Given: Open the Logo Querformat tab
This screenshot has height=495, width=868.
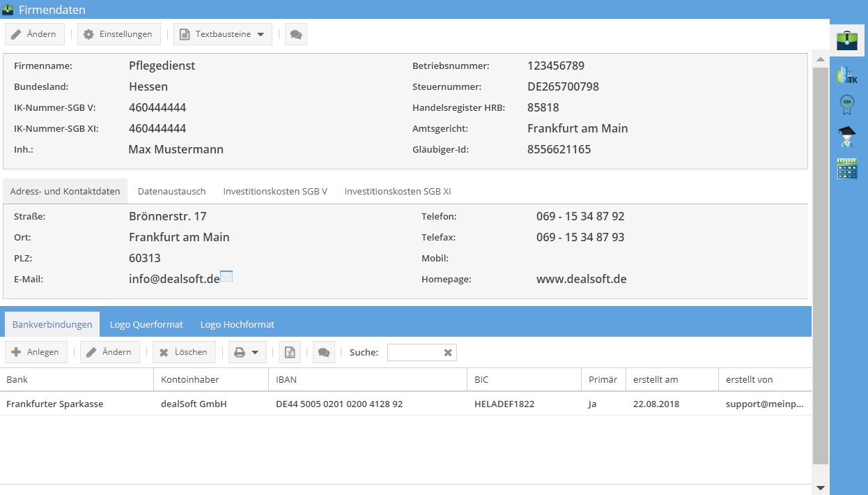Looking at the screenshot, I should click(146, 325).
